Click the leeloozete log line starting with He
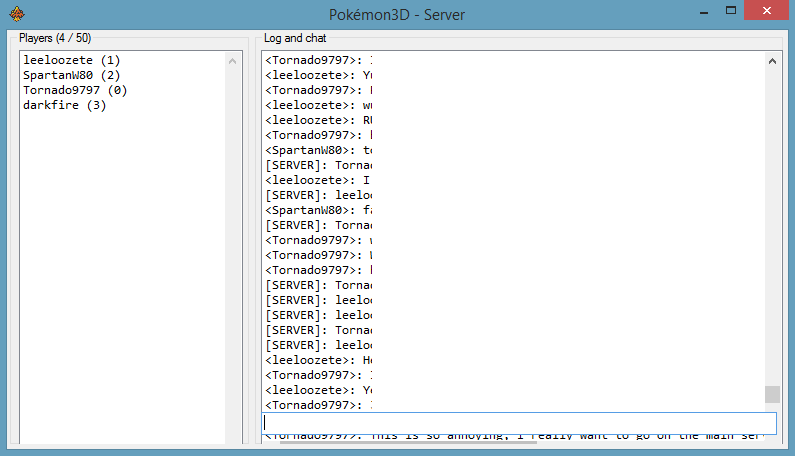Viewport: 795px width, 456px height. coord(318,360)
